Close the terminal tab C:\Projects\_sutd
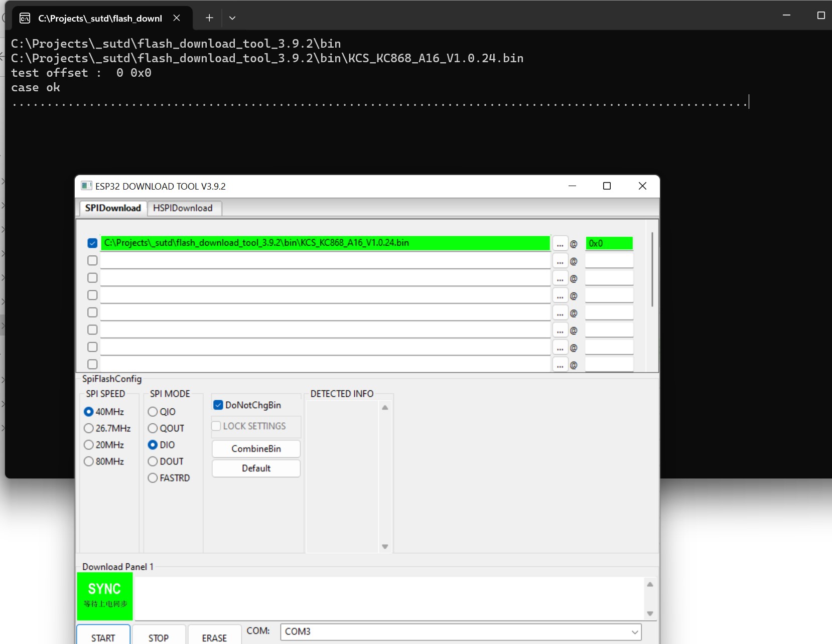The image size is (832, 644). (177, 18)
